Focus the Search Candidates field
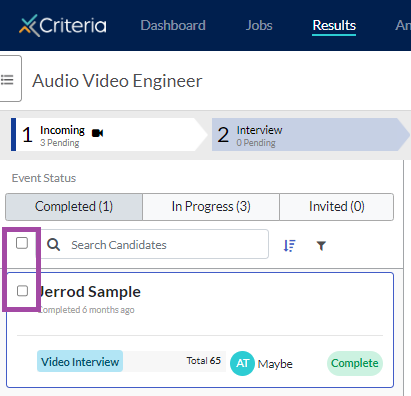The image size is (411, 396). pos(155,244)
